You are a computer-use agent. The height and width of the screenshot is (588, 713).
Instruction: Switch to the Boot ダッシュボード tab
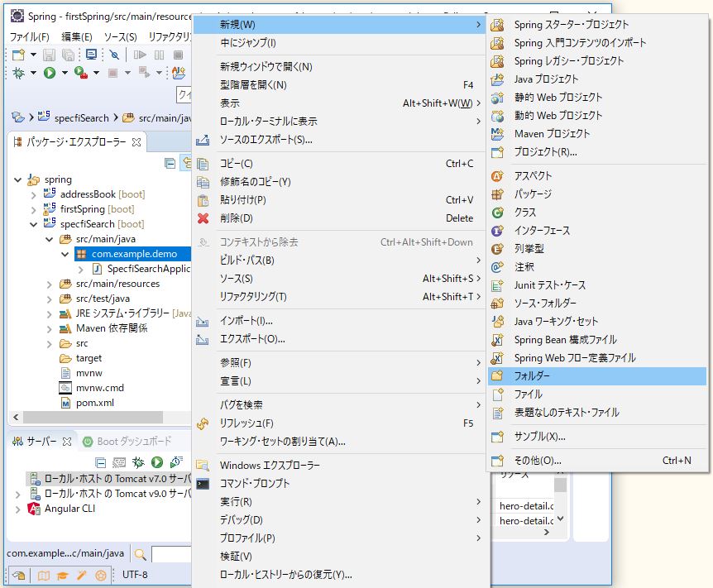(x=127, y=442)
